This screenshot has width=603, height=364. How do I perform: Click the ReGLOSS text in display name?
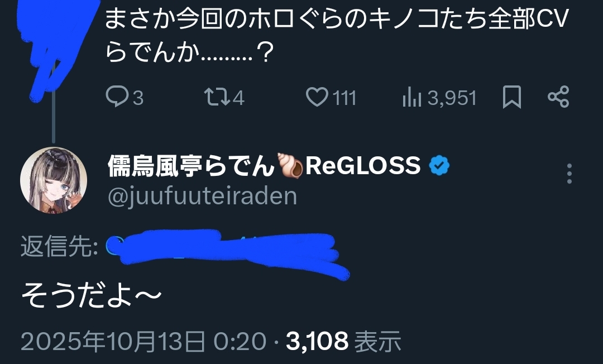coord(363,166)
